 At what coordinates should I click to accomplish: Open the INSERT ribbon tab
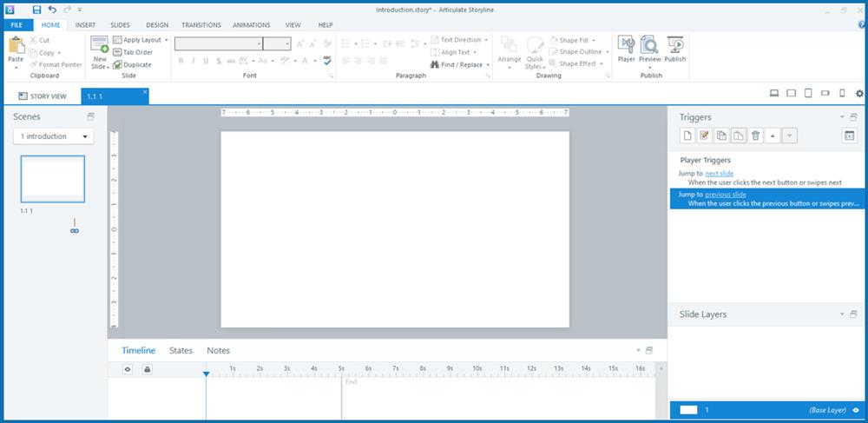click(85, 25)
